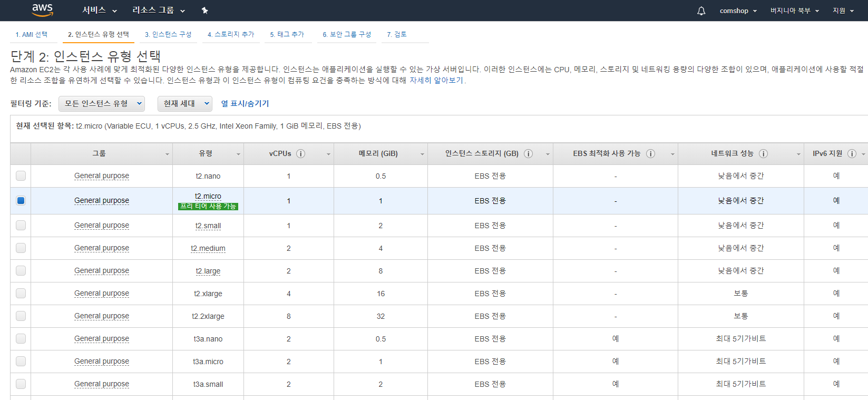Open the 지원 support dropdown

(843, 11)
